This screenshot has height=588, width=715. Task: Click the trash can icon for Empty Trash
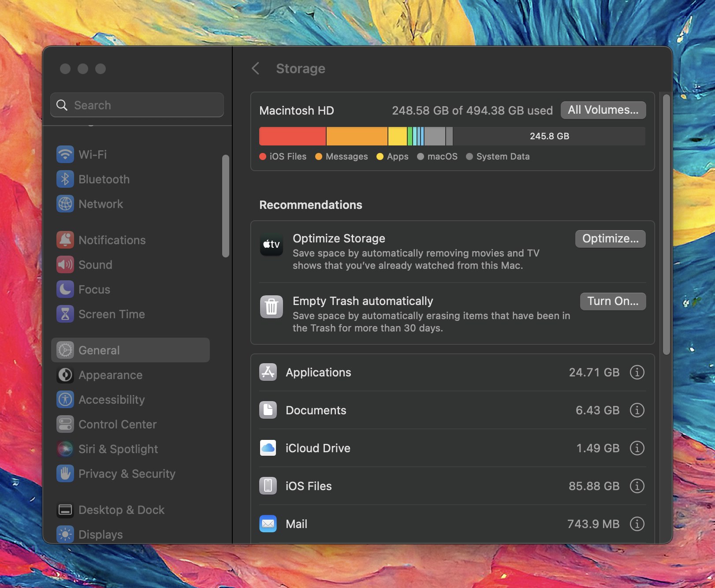pos(272,307)
